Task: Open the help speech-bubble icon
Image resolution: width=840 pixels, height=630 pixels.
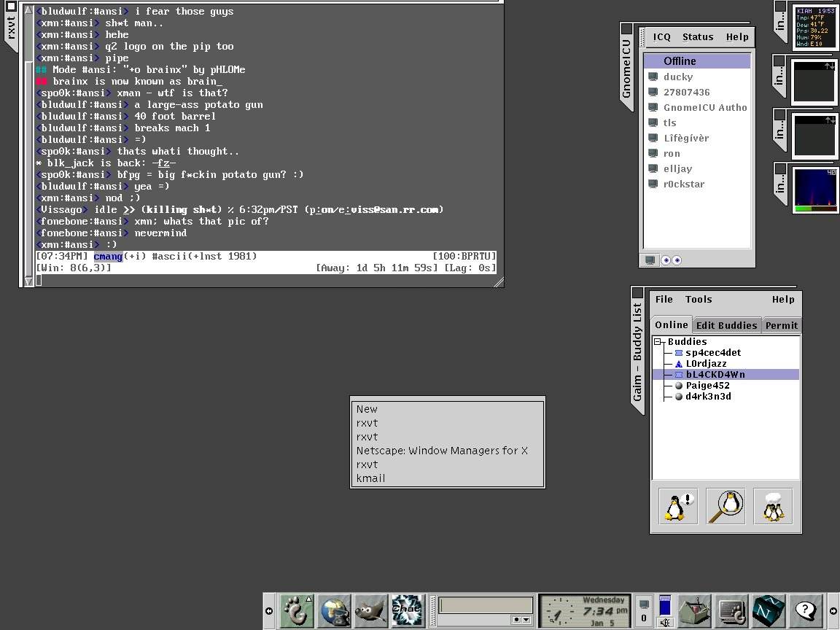Action: [805, 611]
